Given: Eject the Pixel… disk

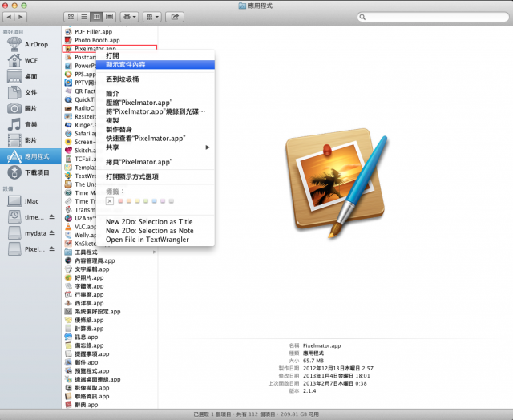Looking at the screenshot, I should (51, 249).
